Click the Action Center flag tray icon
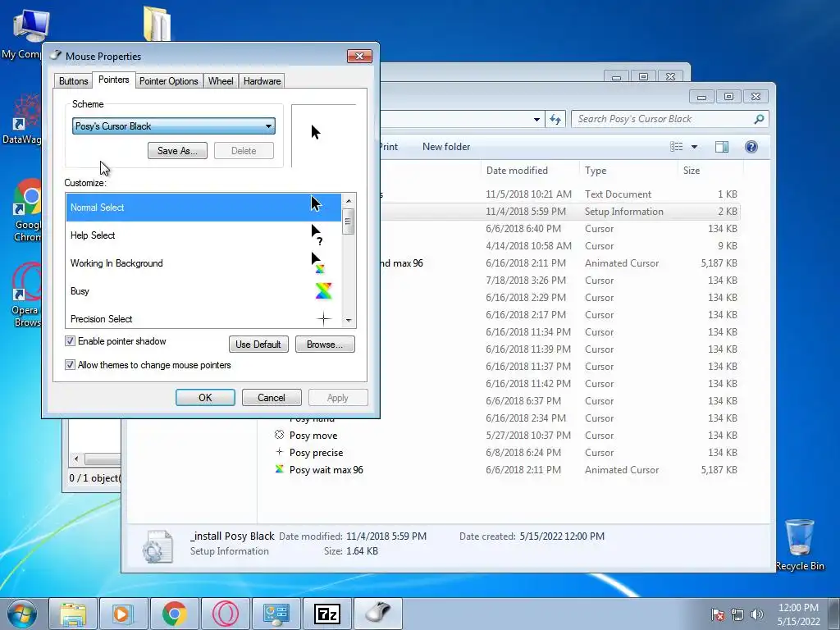 click(x=717, y=614)
